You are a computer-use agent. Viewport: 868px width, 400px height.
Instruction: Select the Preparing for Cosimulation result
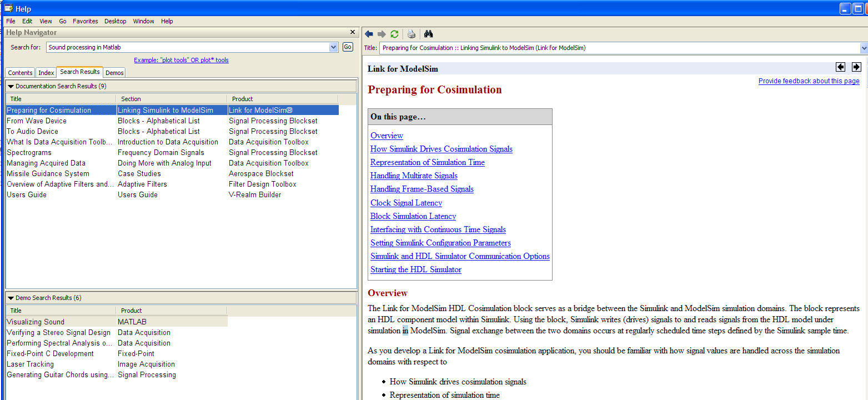click(172, 110)
